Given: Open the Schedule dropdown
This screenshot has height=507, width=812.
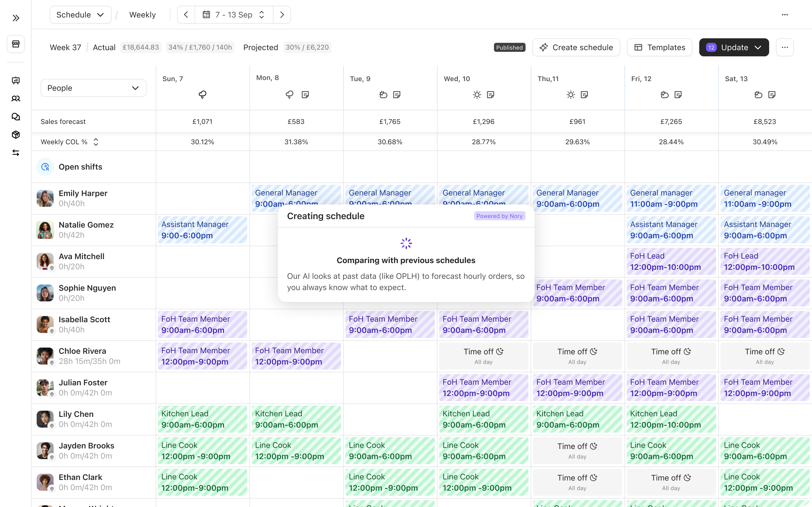Looking at the screenshot, I should click(80, 15).
